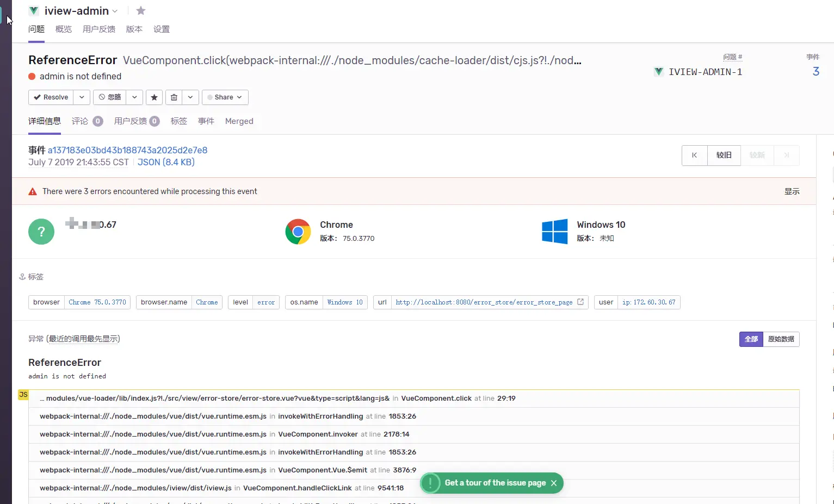Expand the VueComponent.handleClickLink frame at line 9541:18
This screenshot has height=504, width=834.
pyautogui.click(x=414, y=488)
